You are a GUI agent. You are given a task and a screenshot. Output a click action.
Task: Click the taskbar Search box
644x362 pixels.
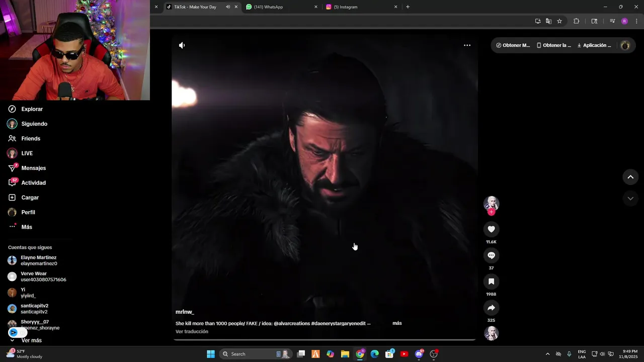(x=256, y=354)
